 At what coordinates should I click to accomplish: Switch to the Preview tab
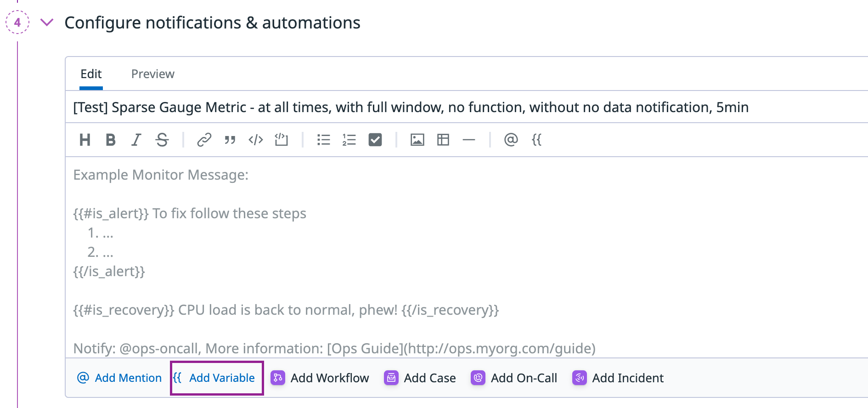click(x=152, y=74)
